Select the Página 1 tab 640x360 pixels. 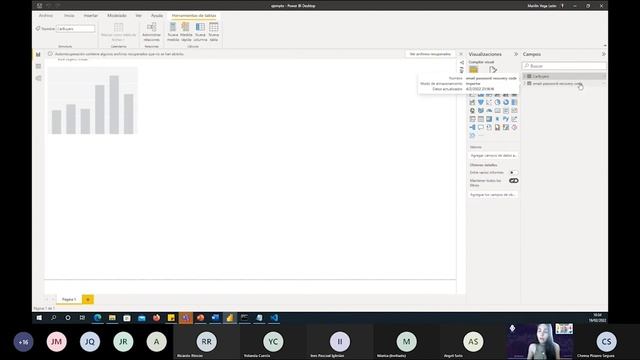pyautogui.click(x=69, y=299)
